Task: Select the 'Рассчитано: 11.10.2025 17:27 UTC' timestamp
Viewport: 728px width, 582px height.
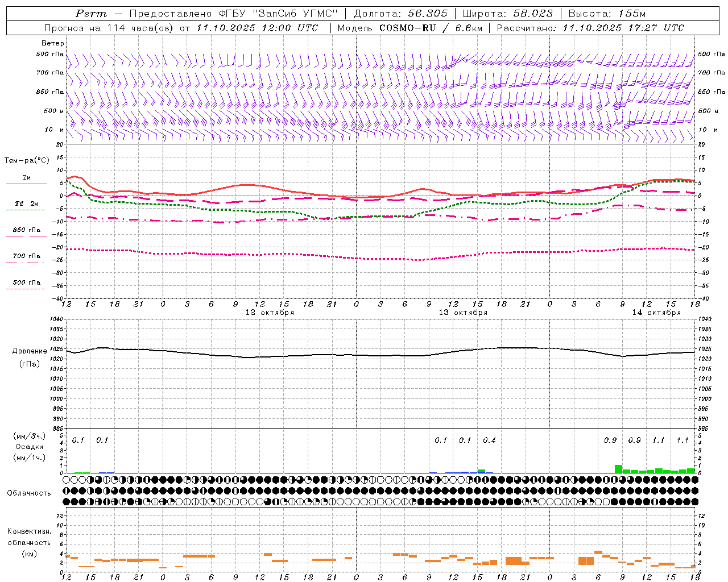Action: pos(590,28)
